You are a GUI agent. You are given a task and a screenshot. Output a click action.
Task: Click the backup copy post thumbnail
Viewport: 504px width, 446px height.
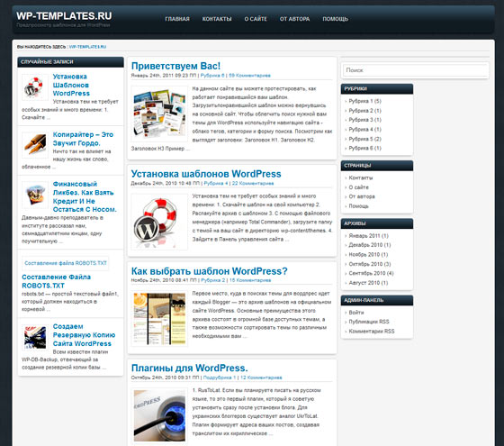pos(35,337)
